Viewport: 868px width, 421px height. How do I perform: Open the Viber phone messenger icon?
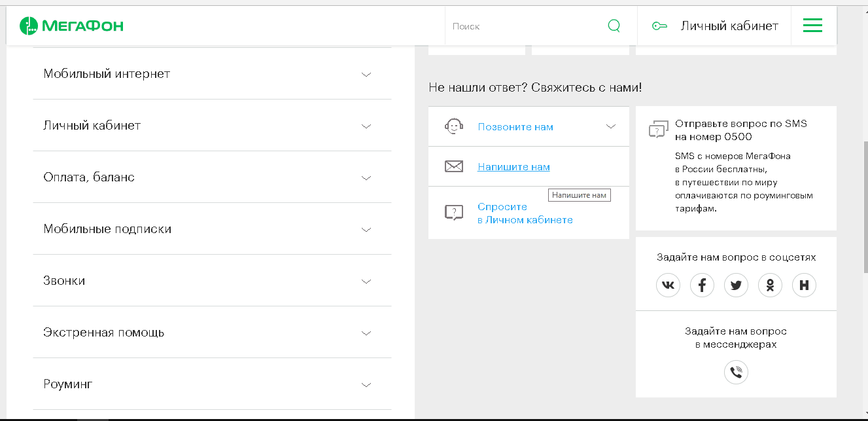point(736,373)
